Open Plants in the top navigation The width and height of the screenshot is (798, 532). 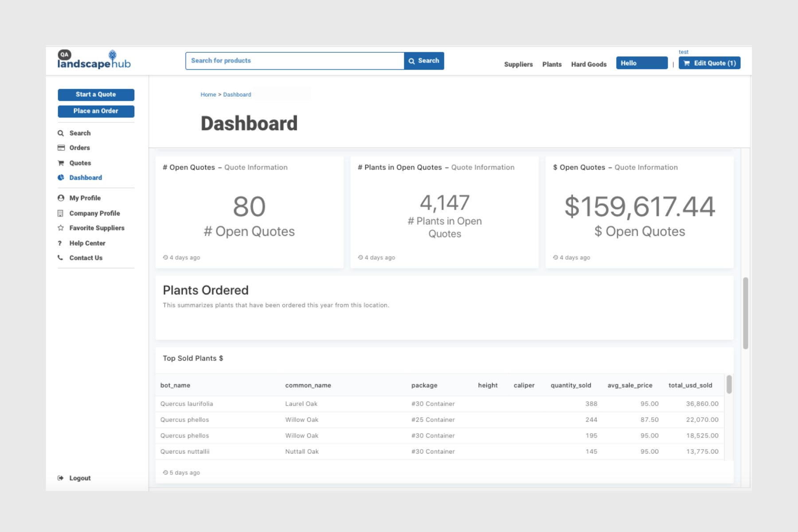click(x=552, y=64)
